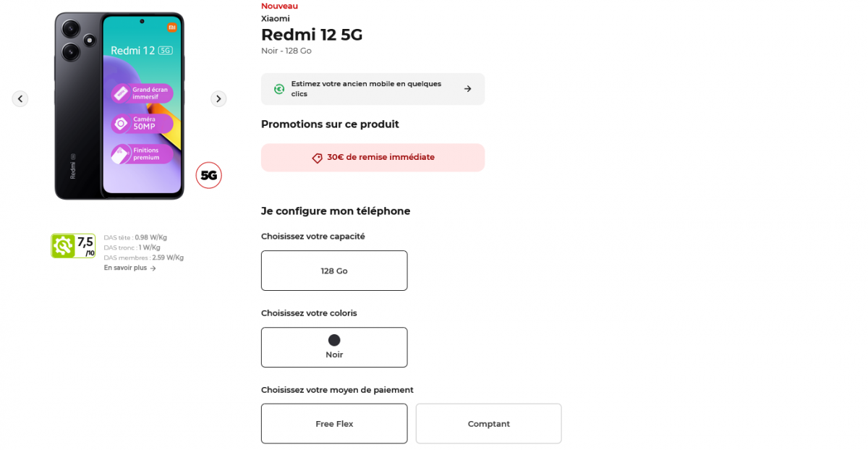Click the promotion price-tag icon
Viewport: 868px width, 450px height.
click(x=317, y=158)
